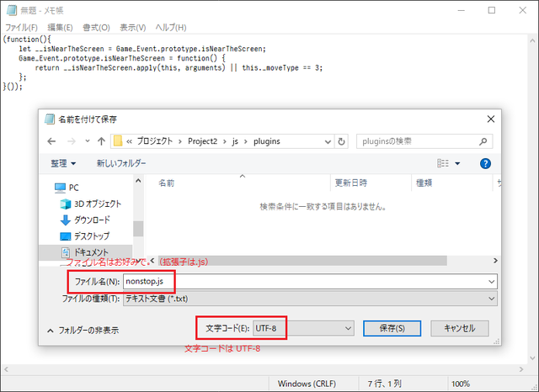Open the 文字コード UTF-8 encoding dropdown
This screenshot has height=392, width=539.
(x=303, y=329)
